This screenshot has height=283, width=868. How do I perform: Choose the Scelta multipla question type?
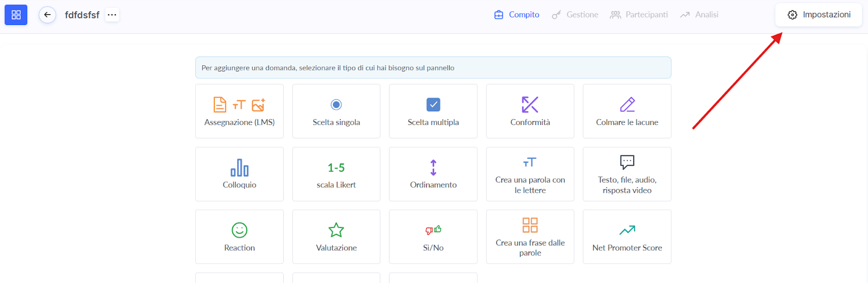click(x=433, y=111)
